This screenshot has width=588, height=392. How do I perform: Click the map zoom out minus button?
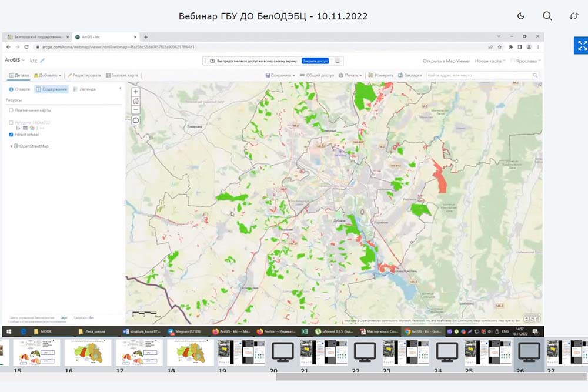tap(136, 109)
